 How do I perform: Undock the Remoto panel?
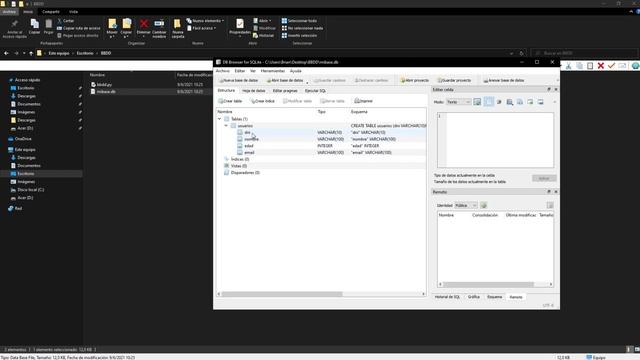(x=549, y=192)
